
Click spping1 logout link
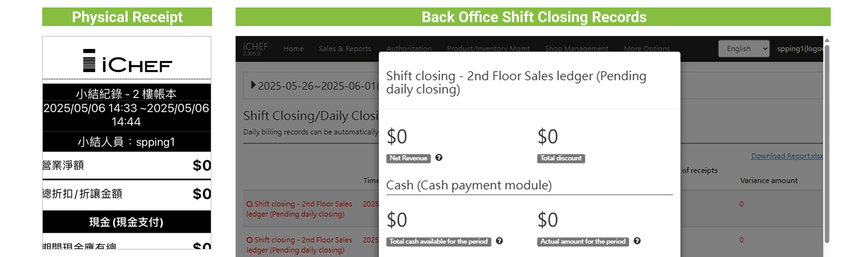click(799, 48)
